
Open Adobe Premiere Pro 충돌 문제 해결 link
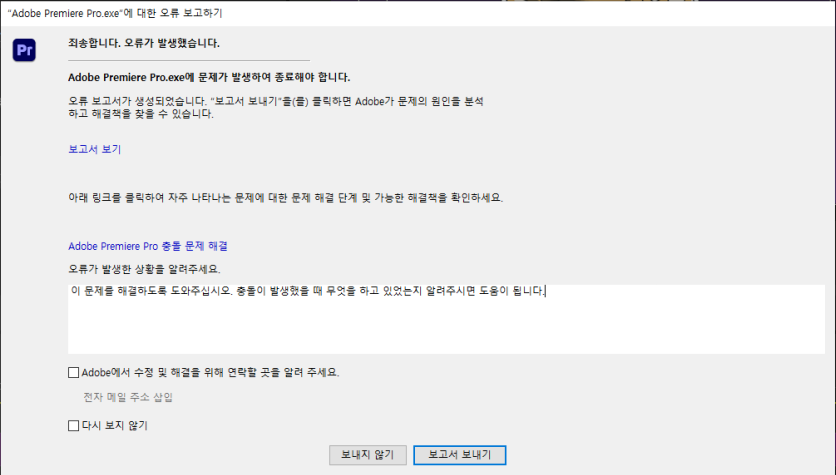point(148,246)
